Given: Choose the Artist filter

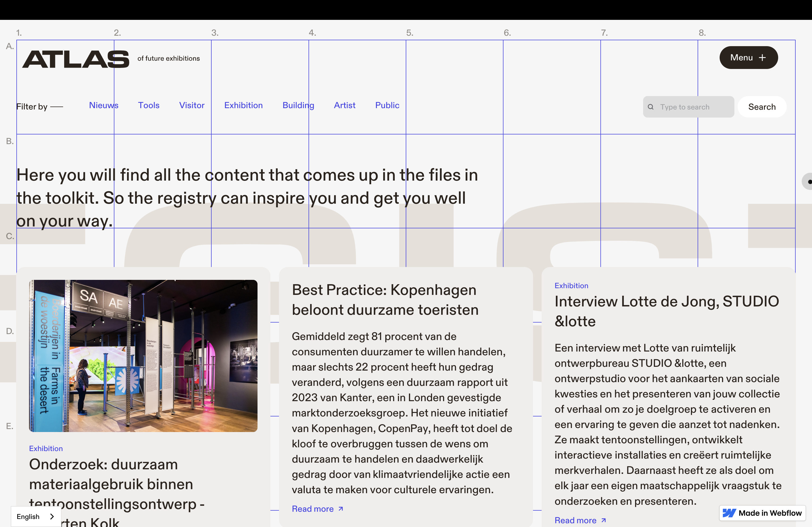Looking at the screenshot, I should click(344, 105).
